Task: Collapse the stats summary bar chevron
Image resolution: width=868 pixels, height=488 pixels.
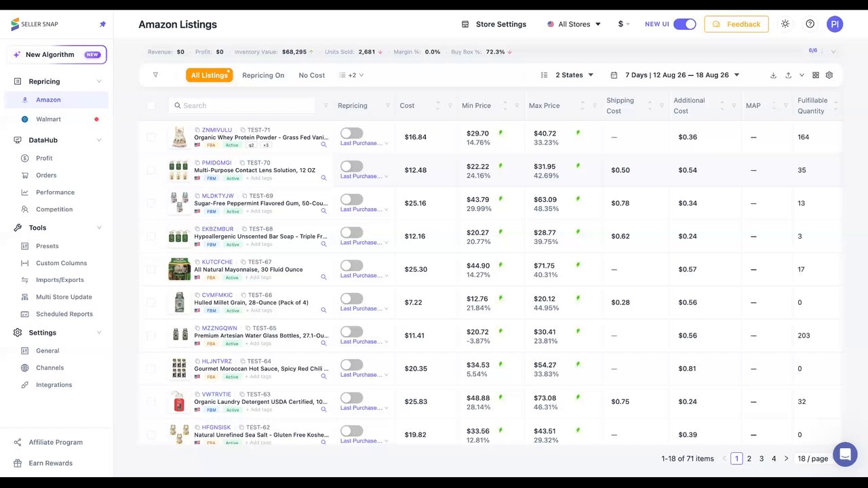Action: tap(833, 52)
